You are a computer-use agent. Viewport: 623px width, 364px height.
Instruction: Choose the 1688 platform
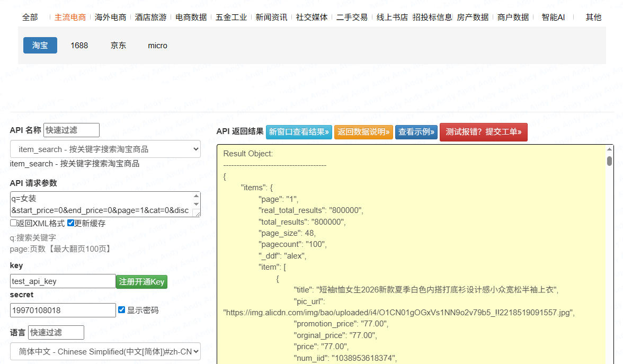coord(79,46)
